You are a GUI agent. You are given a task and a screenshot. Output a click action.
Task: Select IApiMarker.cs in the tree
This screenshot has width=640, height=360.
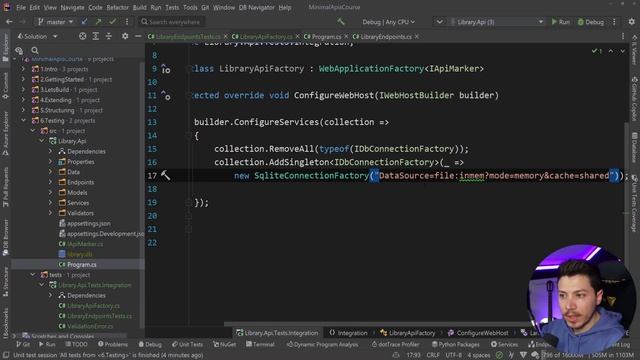(85, 244)
